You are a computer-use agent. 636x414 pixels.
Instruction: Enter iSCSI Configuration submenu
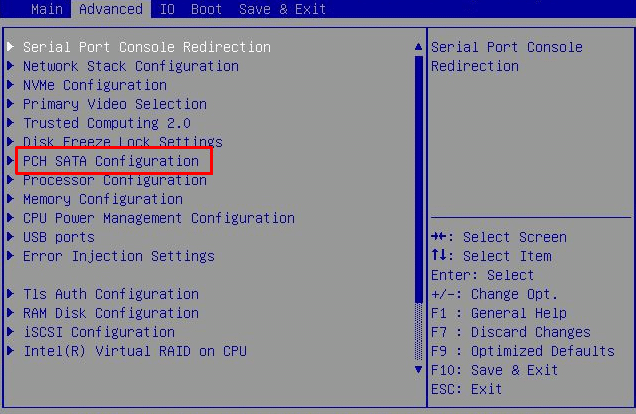(x=98, y=332)
